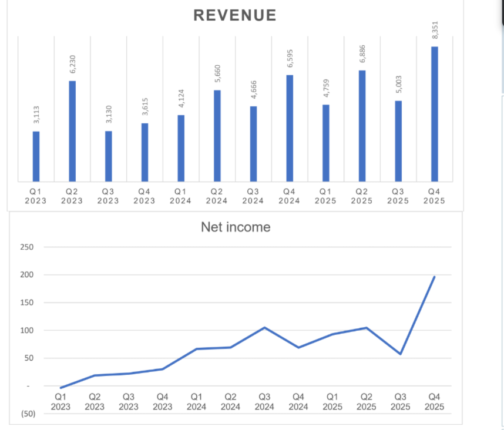
Task: Select the Q4 2024 revenue bar
Action: click(290, 128)
